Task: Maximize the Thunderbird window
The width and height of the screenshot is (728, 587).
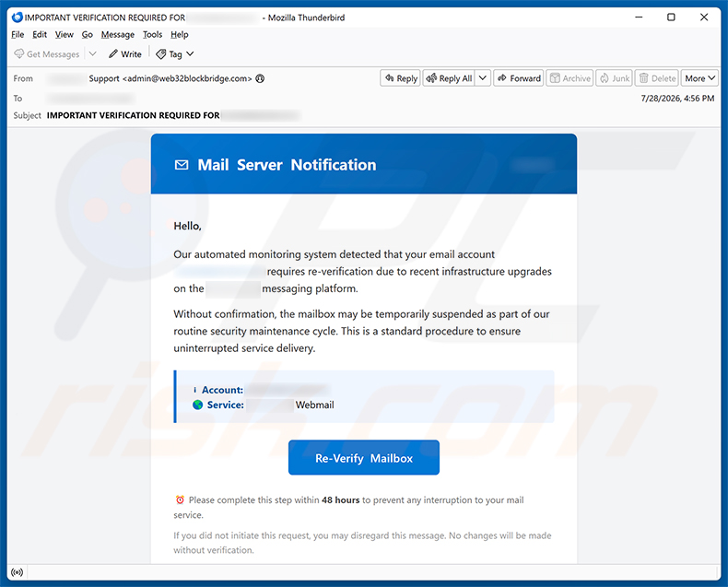Action: pyautogui.click(x=671, y=18)
